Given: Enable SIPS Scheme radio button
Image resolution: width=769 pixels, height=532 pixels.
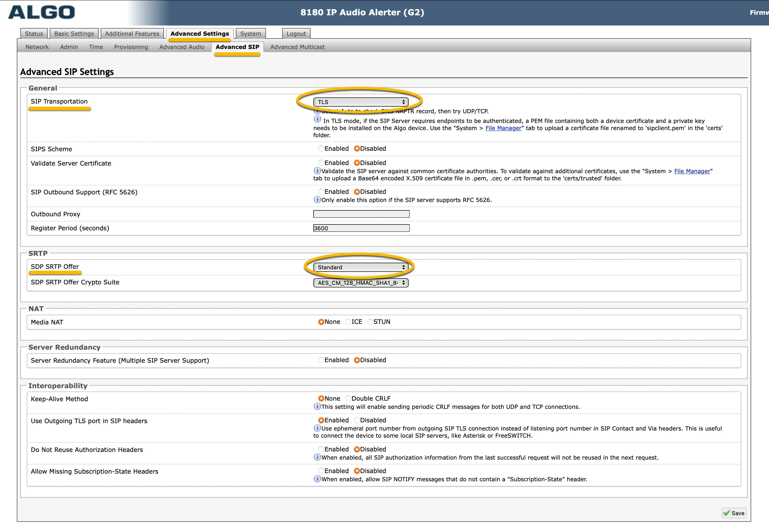Looking at the screenshot, I should [321, 149].
